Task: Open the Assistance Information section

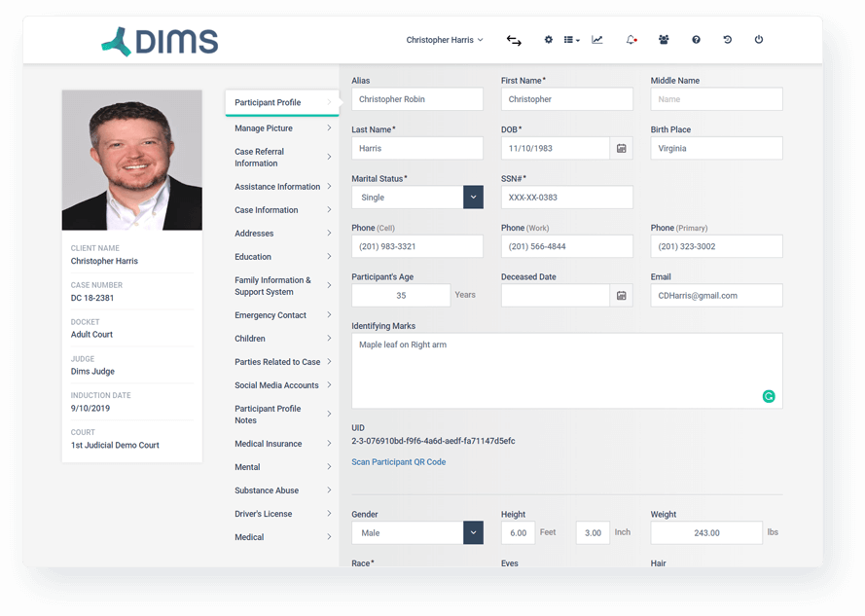Action: point(282,187)
